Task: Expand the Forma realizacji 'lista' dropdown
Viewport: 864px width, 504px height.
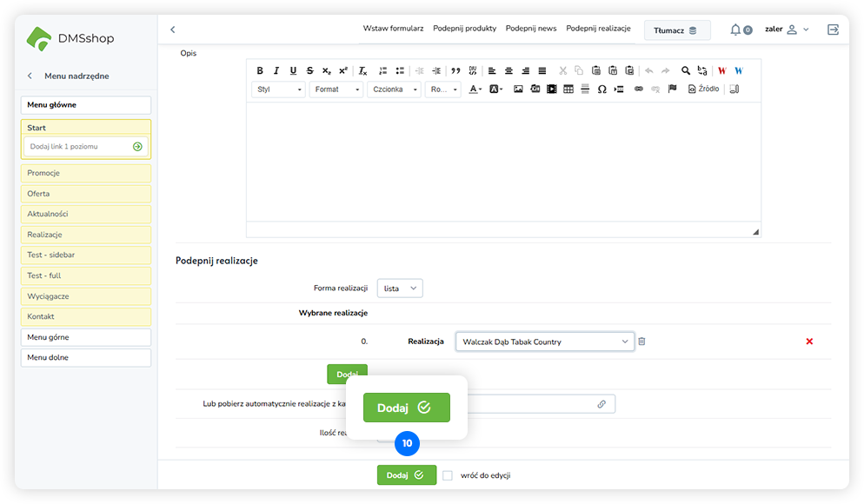Action: 400,288
